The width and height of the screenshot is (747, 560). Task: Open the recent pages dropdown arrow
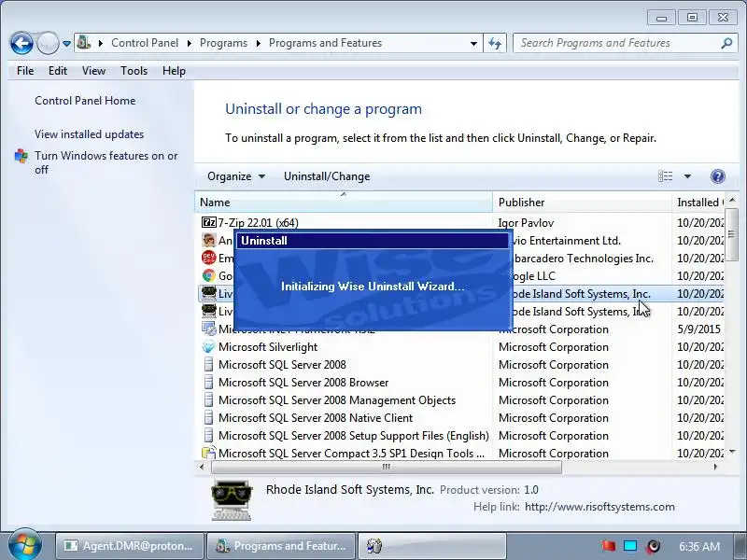(x=66, y=44)
